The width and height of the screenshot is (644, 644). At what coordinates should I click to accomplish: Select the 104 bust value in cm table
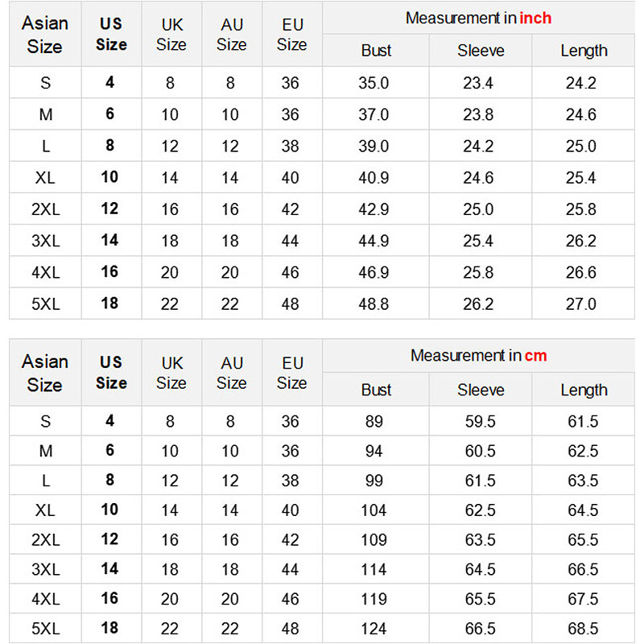[x=374, y=510]
